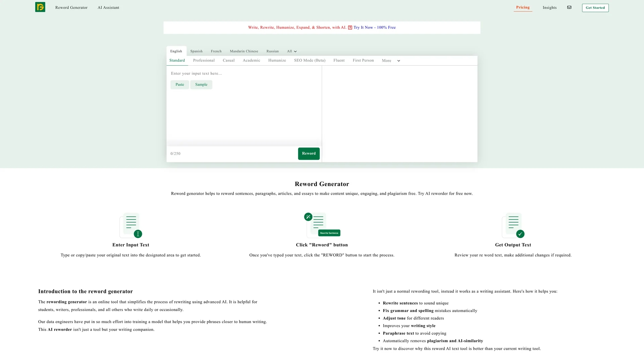644x362 pixels.
Task: Click the Get Started button
Action: click(595, 8)
